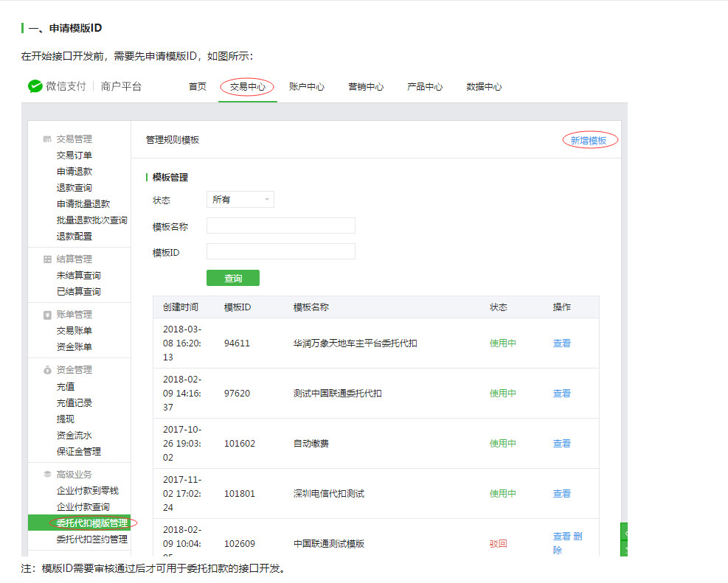Click the green 查询 button
Viewport: 728px width, 583px height.
pos(232,278)
